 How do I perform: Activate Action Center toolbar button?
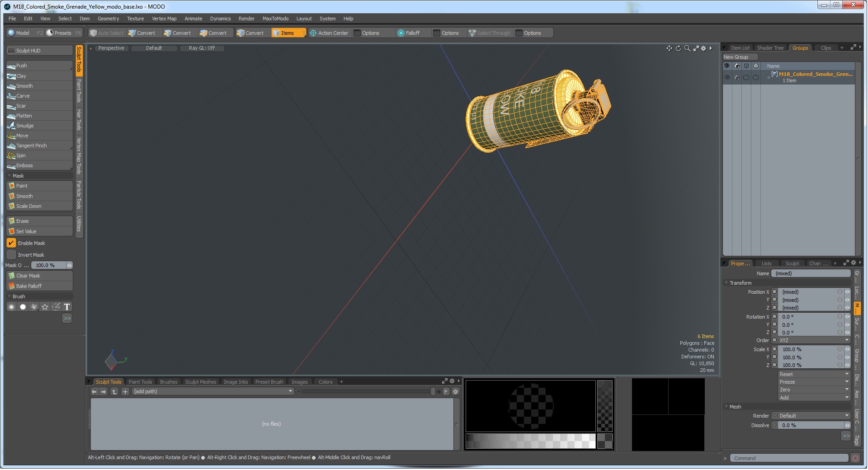329,33
